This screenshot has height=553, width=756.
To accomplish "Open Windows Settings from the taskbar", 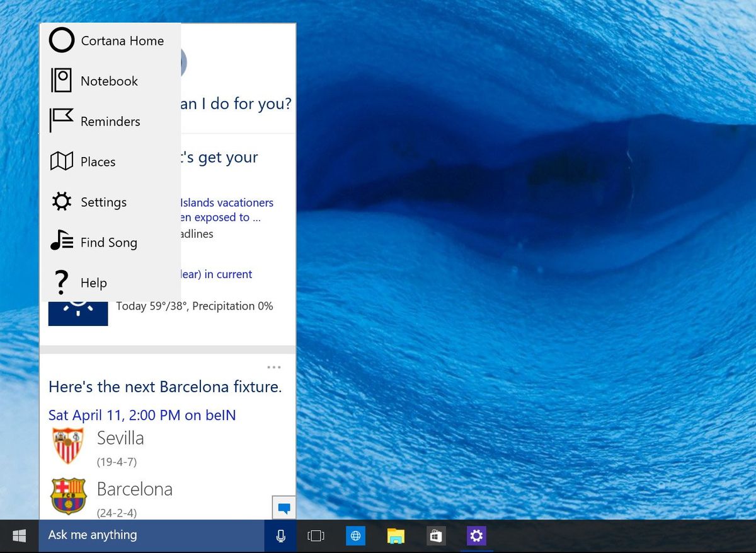I will [x=476, y=535].
